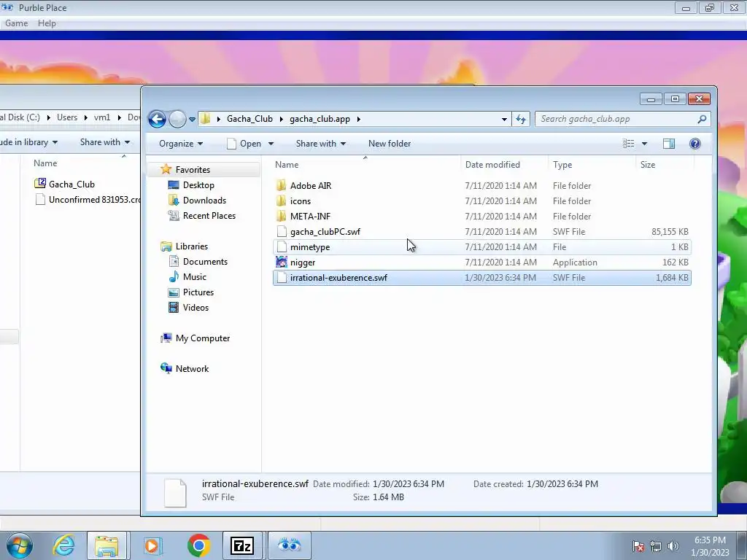
Task: Click the Windows Start orb
Action: pyautogui.click(x=20, y=545)
